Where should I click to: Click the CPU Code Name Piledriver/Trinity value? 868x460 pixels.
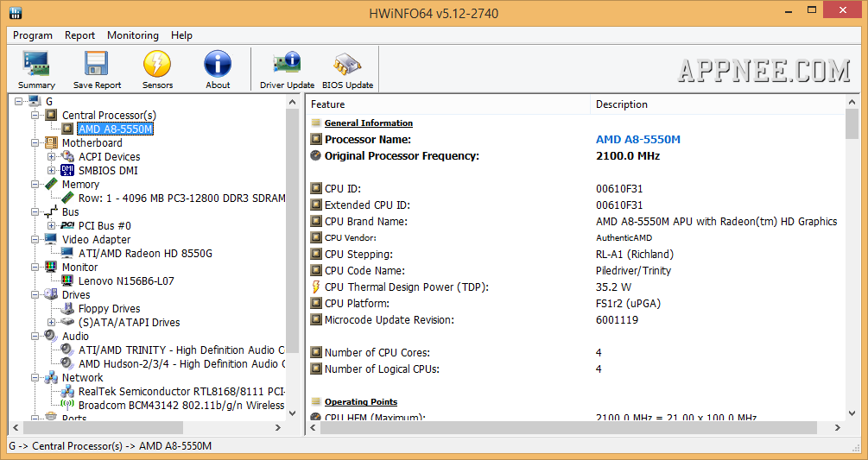coord(633,271)
